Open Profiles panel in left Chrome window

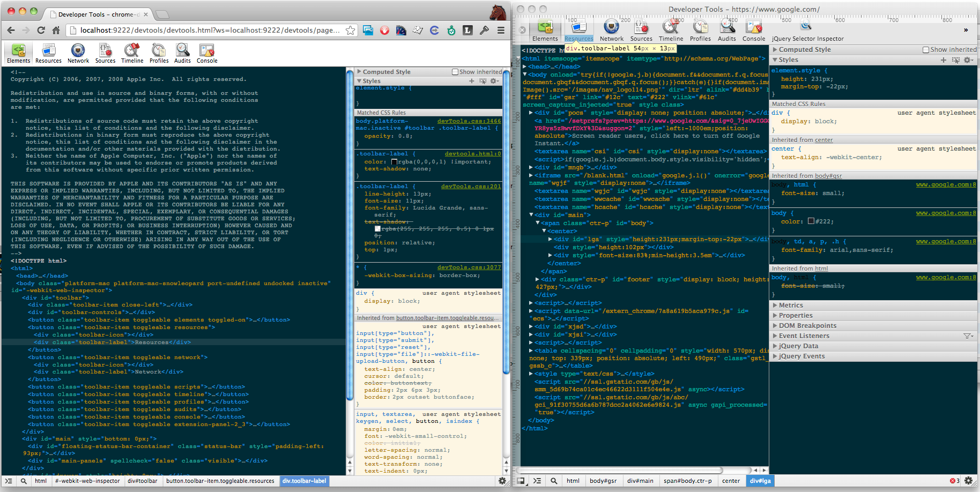(x=159, y=54)
